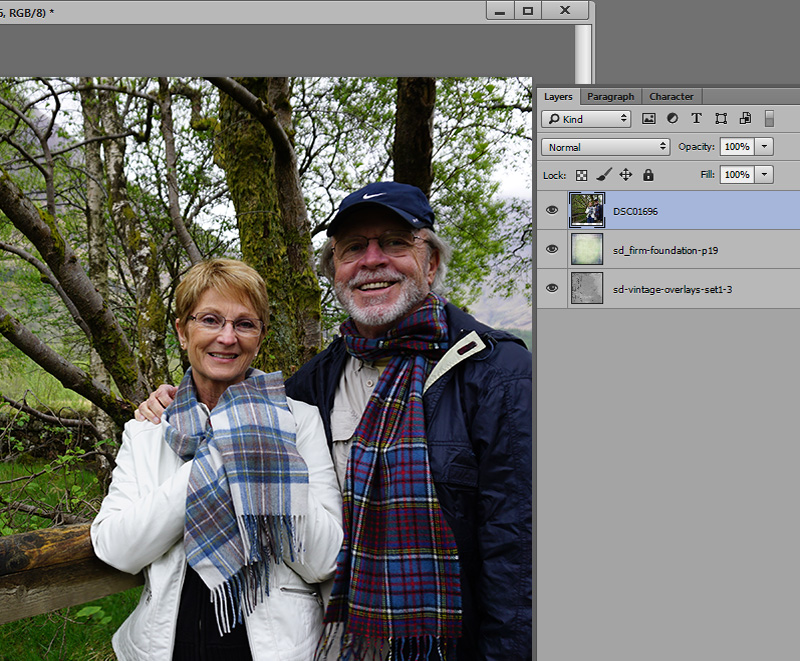Close the document window
Viewport: 800px width, 661px height.
pyautogui.click(x=565, y=11)
